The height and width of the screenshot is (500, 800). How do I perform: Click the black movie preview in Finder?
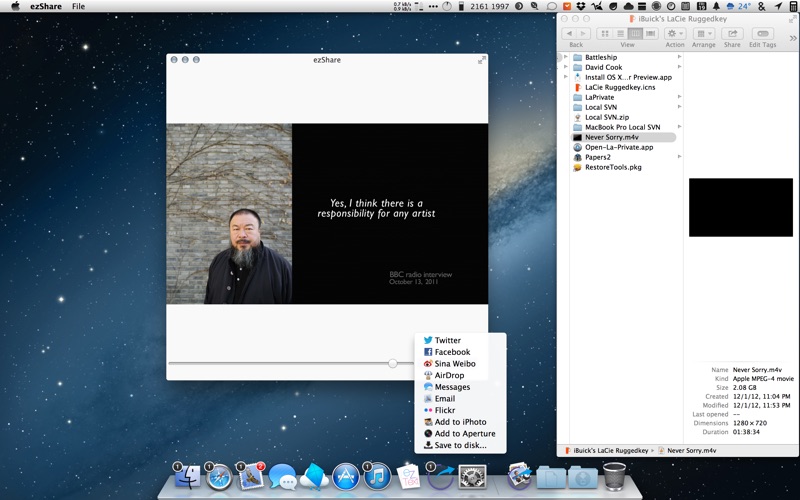coord(741,207)
